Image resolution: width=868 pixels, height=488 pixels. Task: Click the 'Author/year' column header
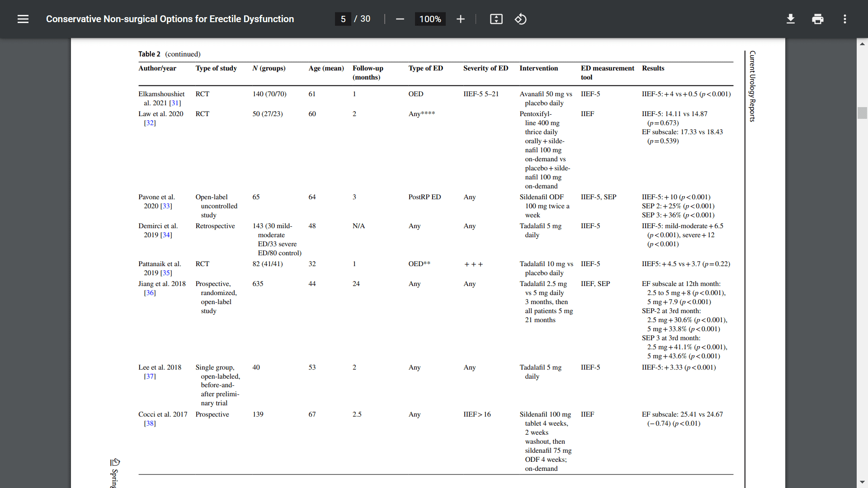[x=157, y=68]
